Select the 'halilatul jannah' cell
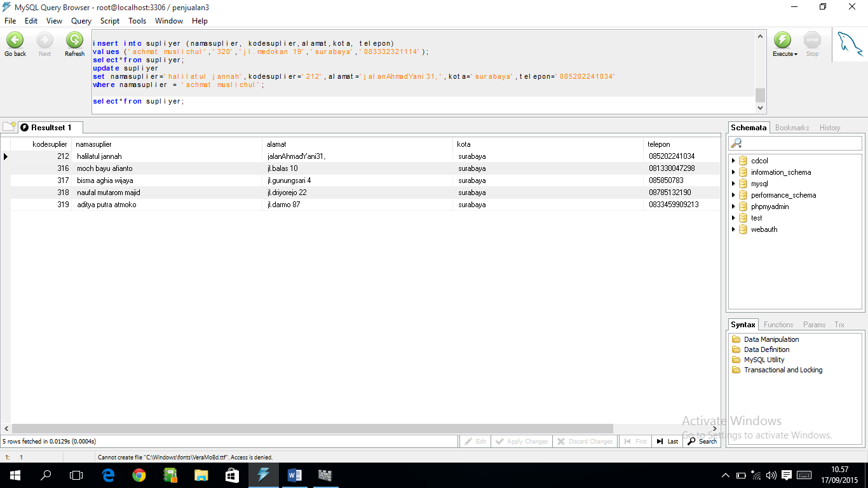 (166, 156)
